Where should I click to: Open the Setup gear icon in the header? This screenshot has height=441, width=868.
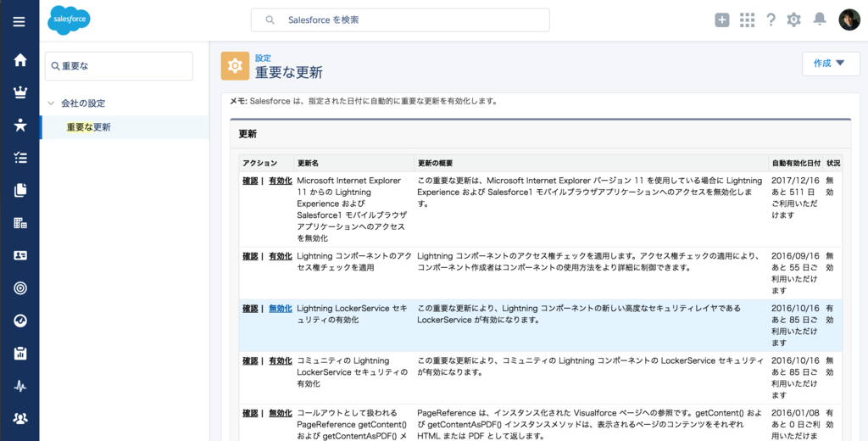tap(793, 20)
